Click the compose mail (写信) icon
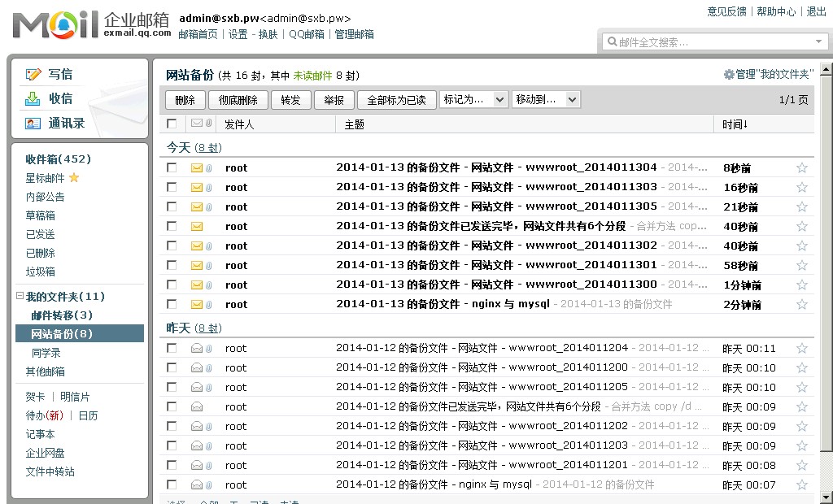The image size is (833, 504). (x=33, y=74)
